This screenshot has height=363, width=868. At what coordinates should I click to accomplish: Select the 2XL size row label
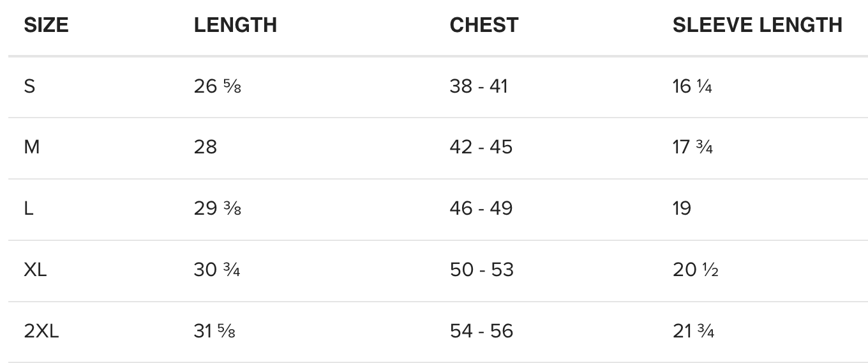(x=41, y=332)
